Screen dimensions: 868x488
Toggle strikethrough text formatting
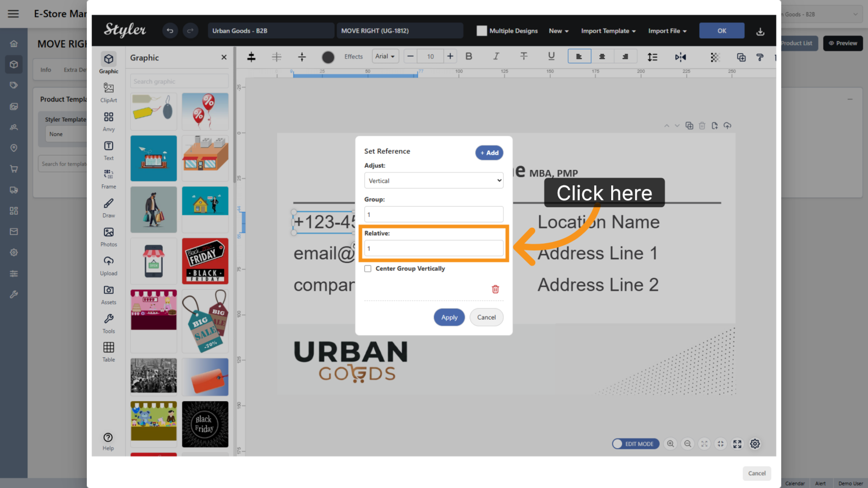pos(523,56)
